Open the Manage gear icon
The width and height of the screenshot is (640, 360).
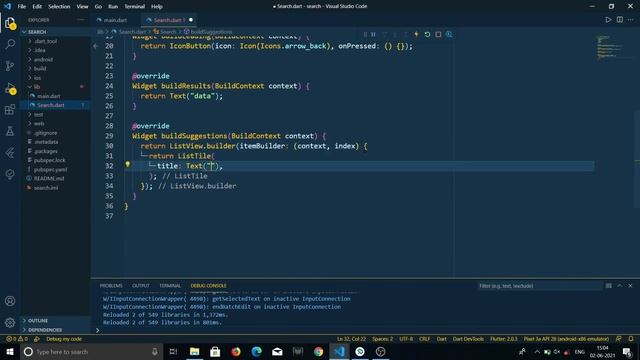10,322
